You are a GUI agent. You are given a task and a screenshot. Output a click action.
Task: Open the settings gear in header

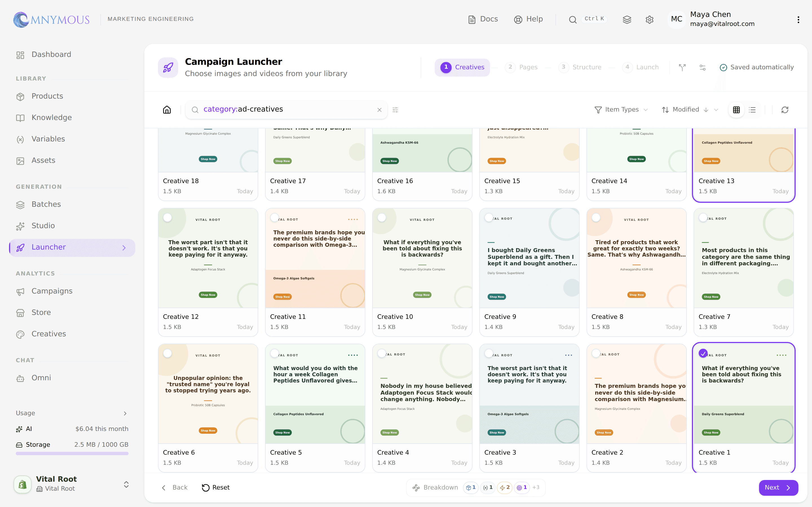pos(649,19)
